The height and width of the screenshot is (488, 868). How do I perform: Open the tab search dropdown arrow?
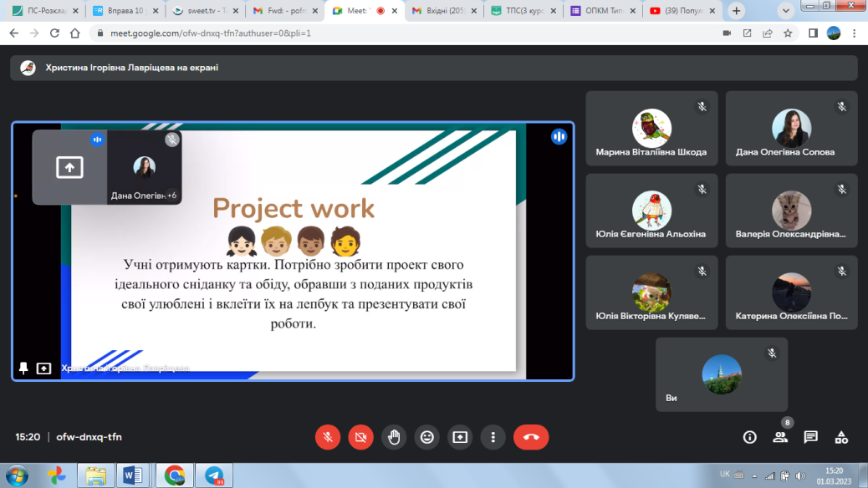click(x=785, y=11)
